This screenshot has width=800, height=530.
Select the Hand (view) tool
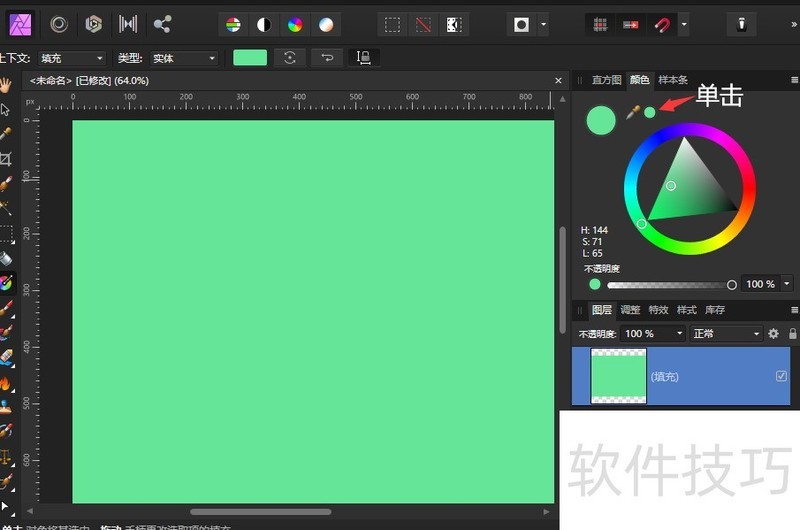(6, 84)
